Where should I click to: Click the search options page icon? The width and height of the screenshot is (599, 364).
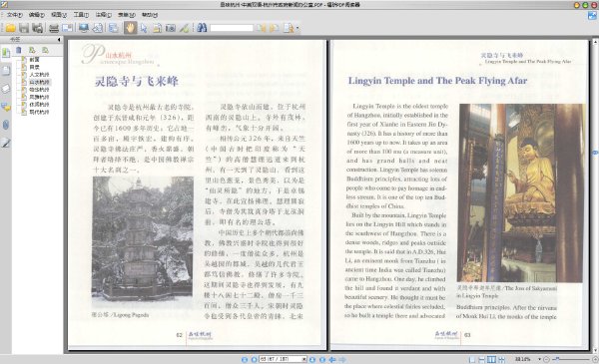(x=289, y=28)
